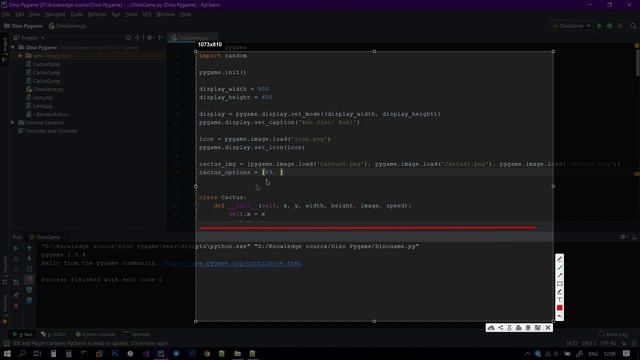Open the Window menu
This screenshot has width=640, height=360.
165,14
